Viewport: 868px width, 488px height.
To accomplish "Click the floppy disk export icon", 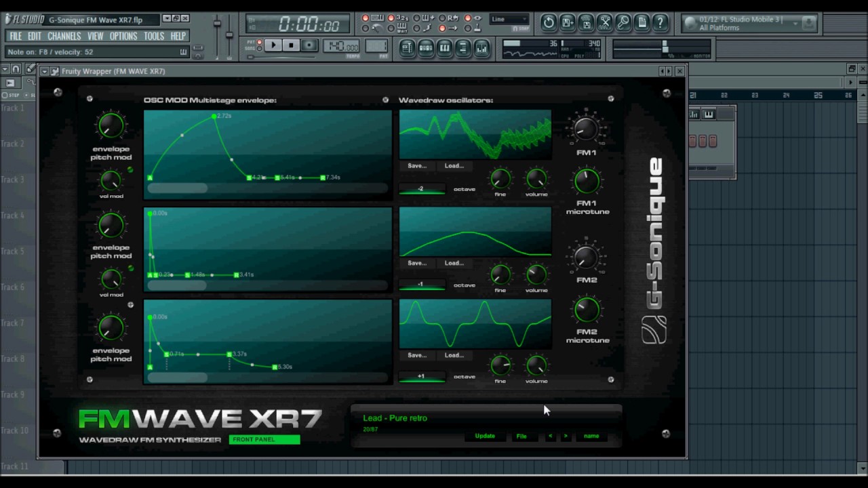I will (x=586, y=22).
